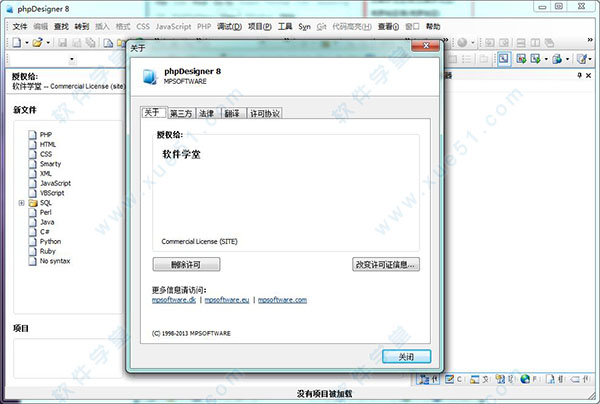Select JavaScript in new file list
This screenshot has height=404, width=600.
[x=55, y=183]
